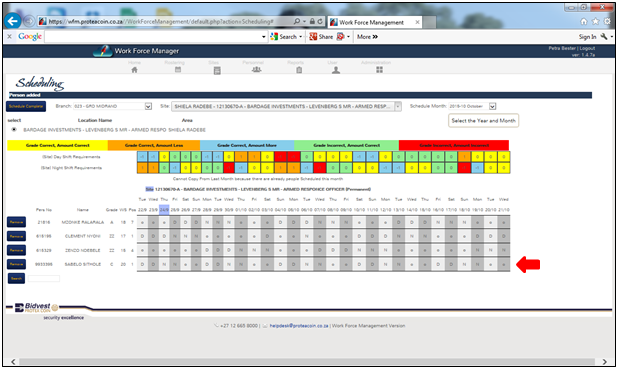Click the red Grade Incorrect, Amount Incorrect legend
This screenshot has width=617, height=369.
[x=454, y=145]
